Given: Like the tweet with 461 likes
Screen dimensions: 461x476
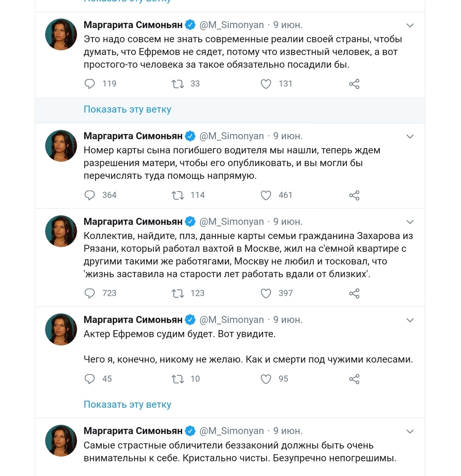Looking at the screenshot, I should click(x=266, y=195).
